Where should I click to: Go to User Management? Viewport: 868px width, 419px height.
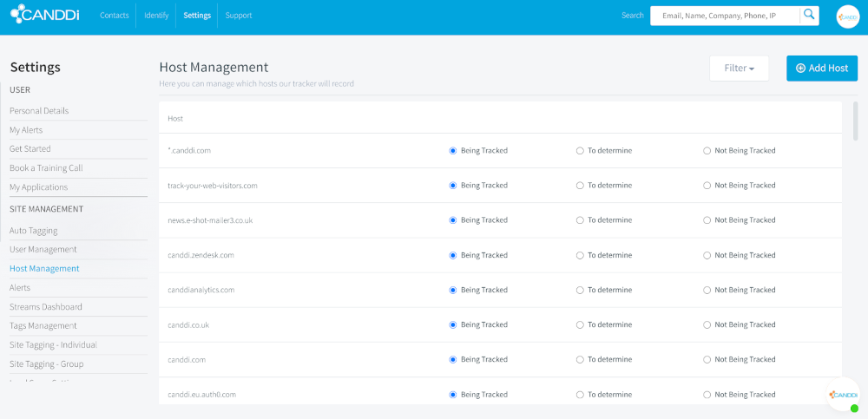pyautogui.click(x=43, y=250)
